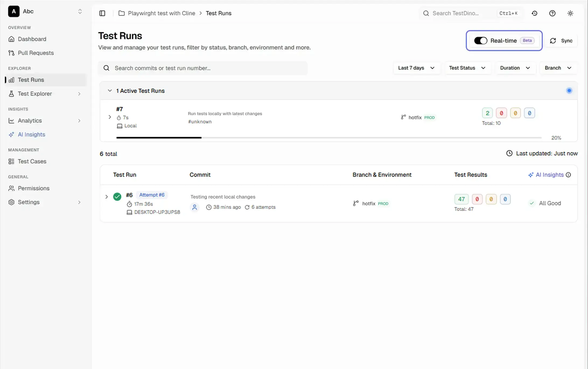Open the help question mark icon
This screenshot has width=588, height=369.
tap(552, 13)
